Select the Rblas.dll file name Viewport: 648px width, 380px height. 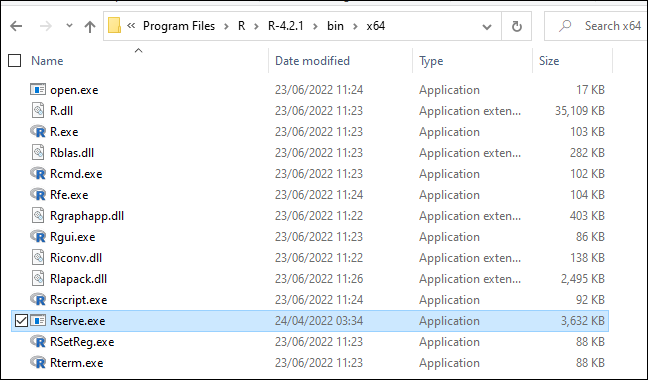72,153
